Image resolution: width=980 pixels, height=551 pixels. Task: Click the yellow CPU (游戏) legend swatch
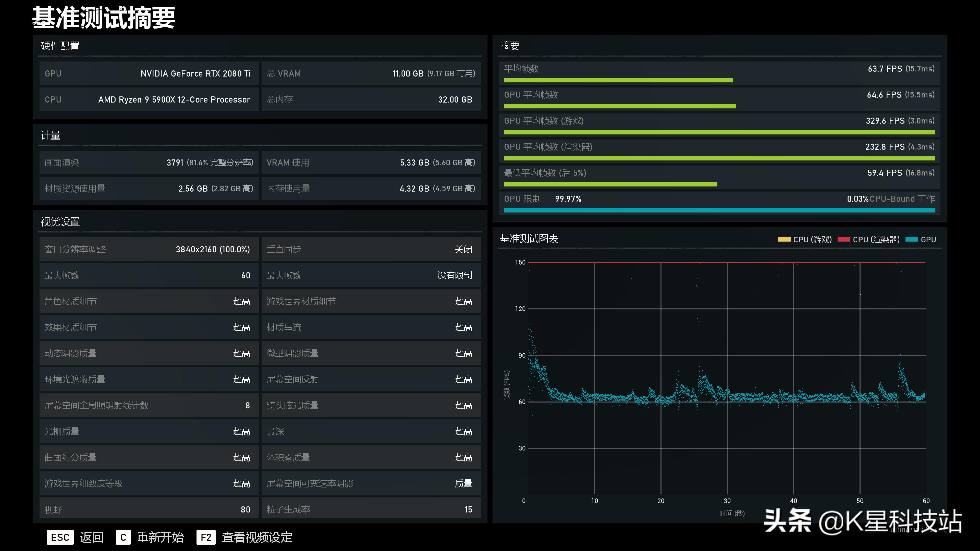784,239
